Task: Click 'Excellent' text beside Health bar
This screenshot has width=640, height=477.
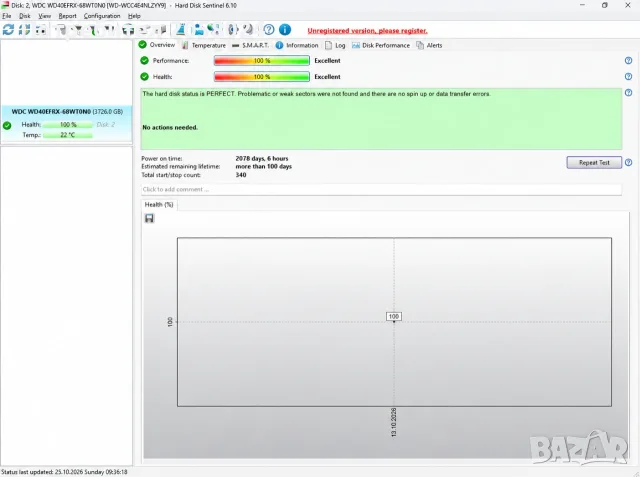Action: tap(327, 77)
